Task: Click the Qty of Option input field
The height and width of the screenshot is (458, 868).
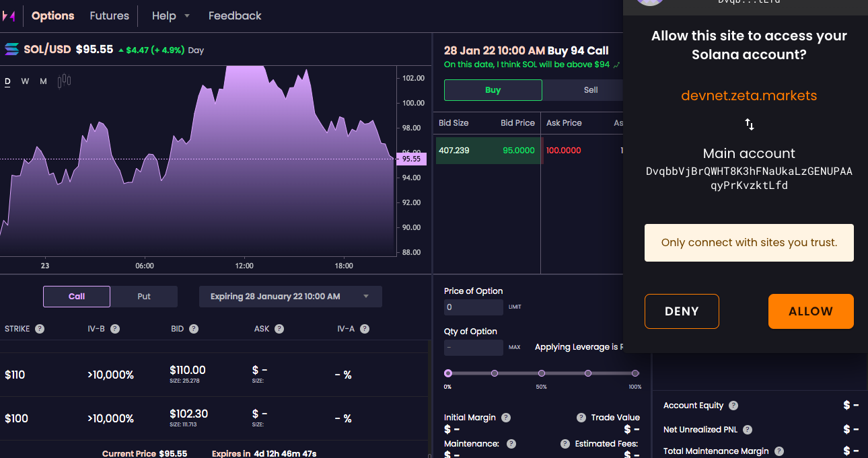Action: (474, 348)
